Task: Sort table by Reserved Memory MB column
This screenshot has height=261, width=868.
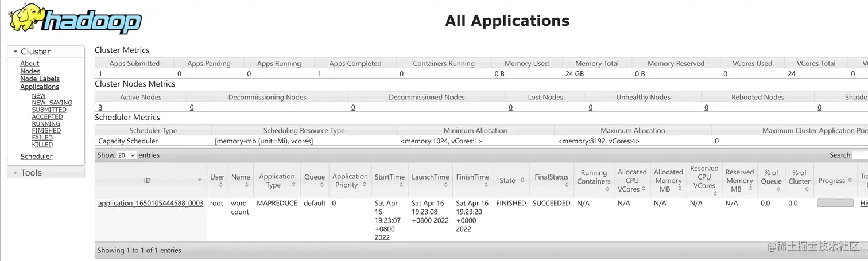Action: 739,180
